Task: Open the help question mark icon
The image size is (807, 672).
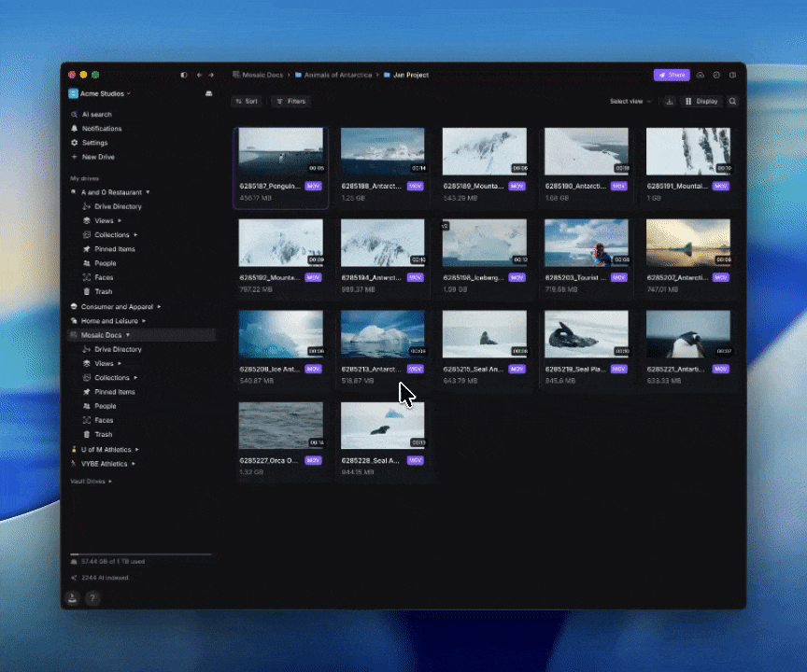Action: tap(92, 598)
